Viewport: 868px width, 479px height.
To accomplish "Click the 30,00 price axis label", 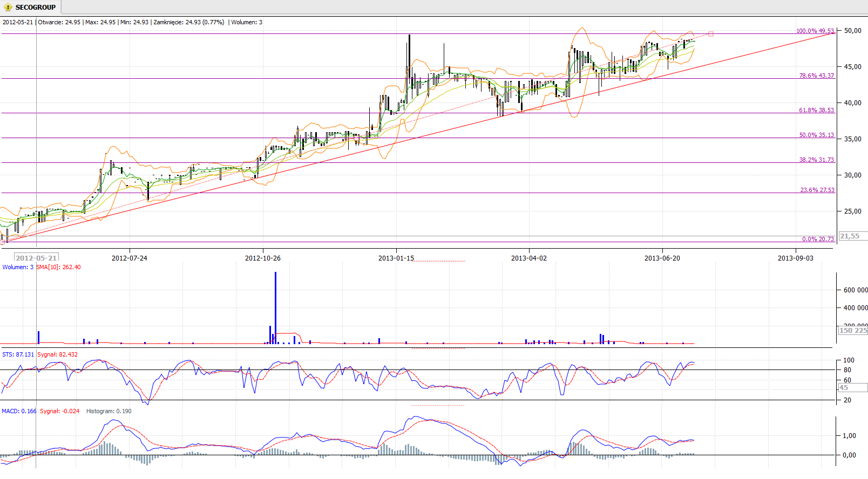I will pos(853,175).
